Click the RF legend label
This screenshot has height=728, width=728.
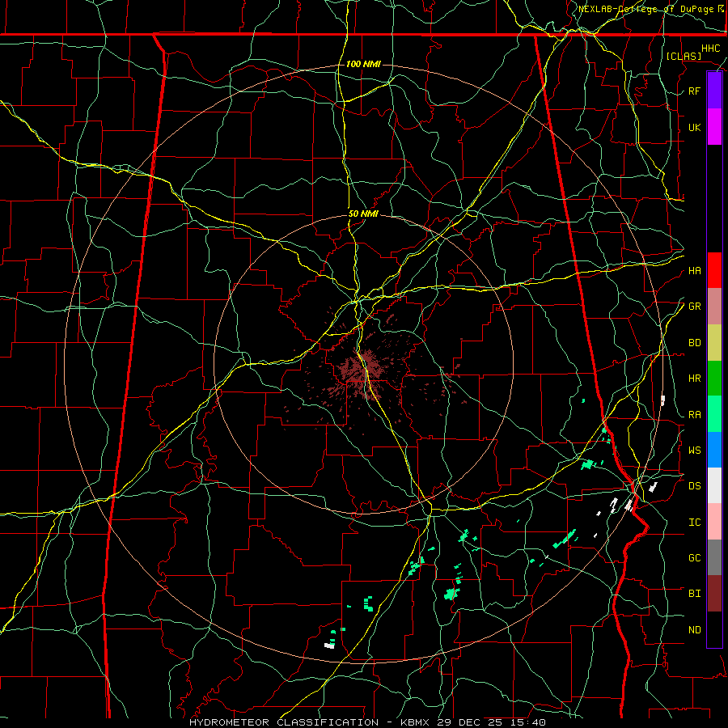[694, 91]
